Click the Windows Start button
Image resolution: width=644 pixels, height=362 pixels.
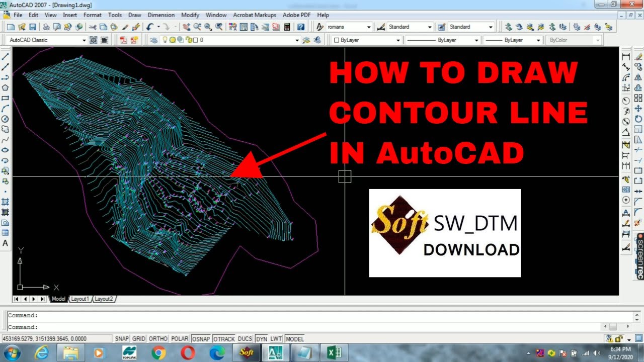coord(11,353)
